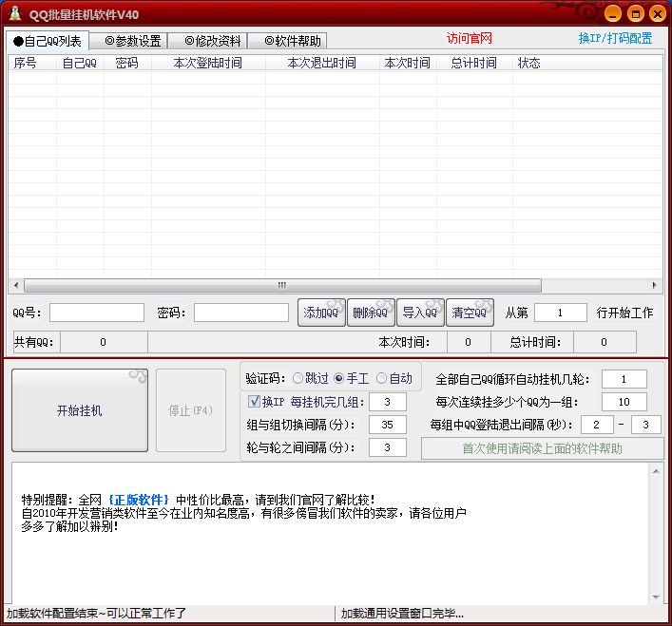Click the horizontal scrollbar left arrow
This screenshot has height=626, width=672.
16,285
